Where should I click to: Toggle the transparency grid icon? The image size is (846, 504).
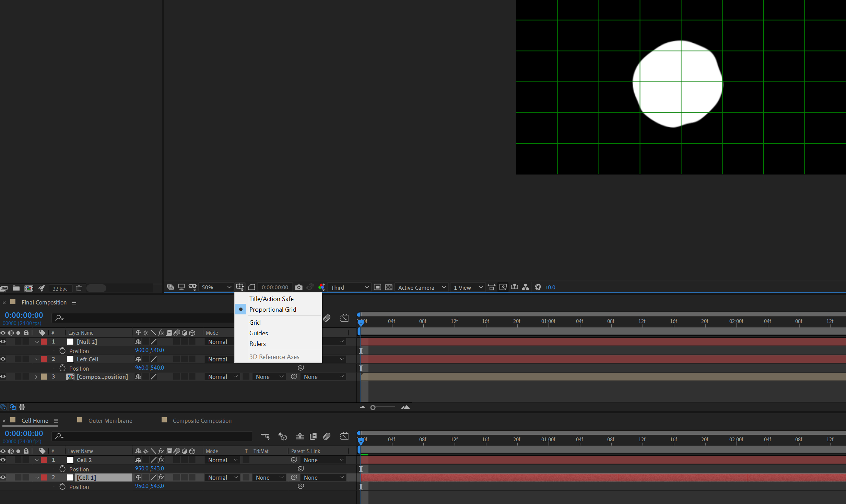pyautogui.click(x=389, y=287)
